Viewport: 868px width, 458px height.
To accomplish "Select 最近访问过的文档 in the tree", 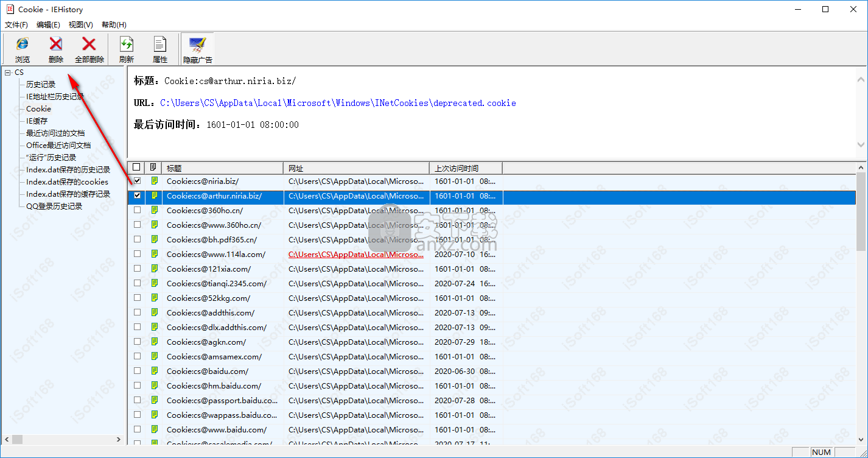I will click(55, 133).
